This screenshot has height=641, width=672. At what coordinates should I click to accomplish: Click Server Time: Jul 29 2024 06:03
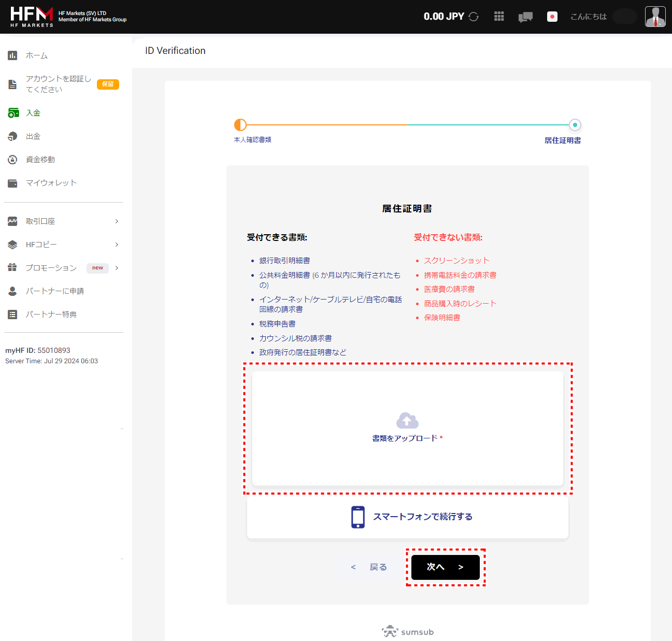pos(51,361)
